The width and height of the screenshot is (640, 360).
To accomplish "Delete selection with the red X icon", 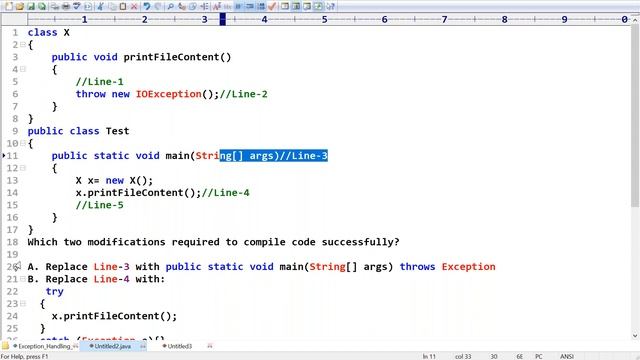I will [134, 7].
